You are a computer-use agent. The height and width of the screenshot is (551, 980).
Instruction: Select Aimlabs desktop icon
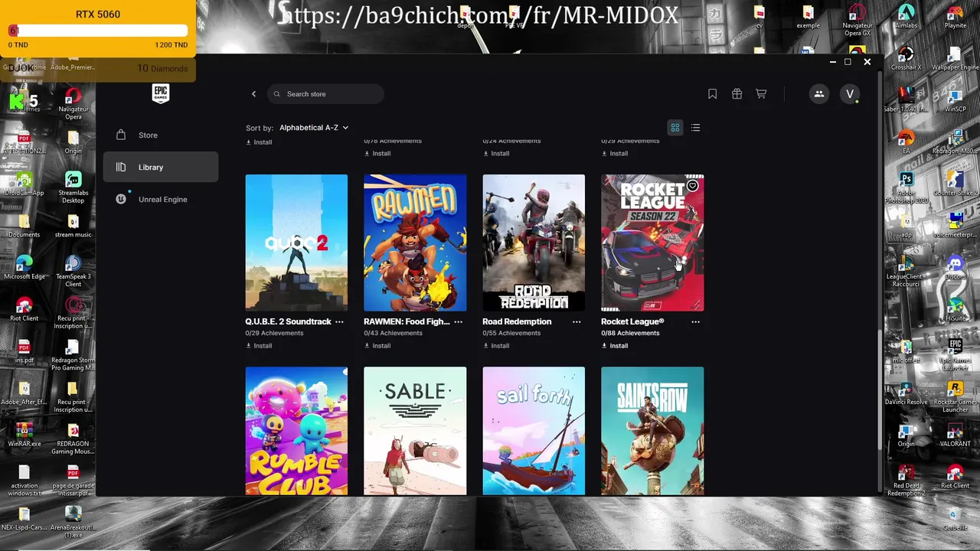point(906,16)
